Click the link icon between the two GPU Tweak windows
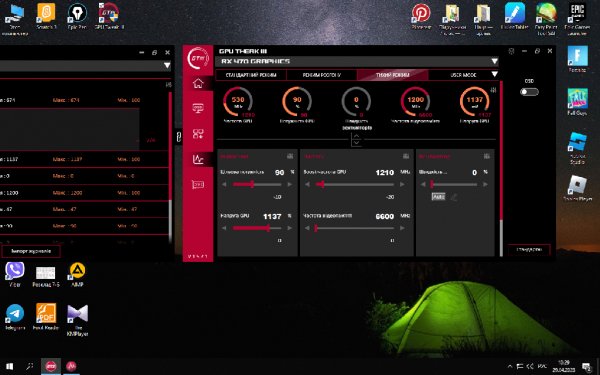 179,136
